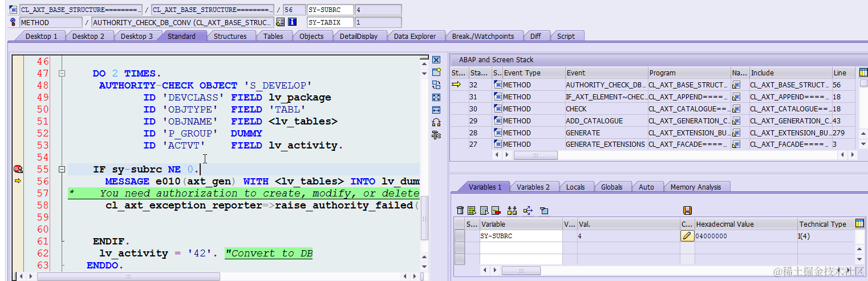The image size is (868, 281).
Task: Click the Event column header in the stack table
Action: click(606, 73)
